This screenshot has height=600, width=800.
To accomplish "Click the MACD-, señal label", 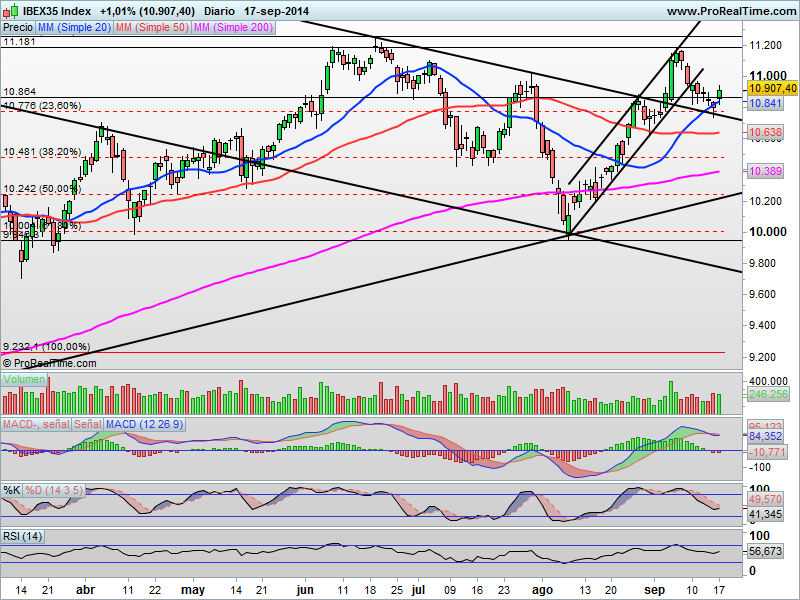I will (x=36, y=424).
